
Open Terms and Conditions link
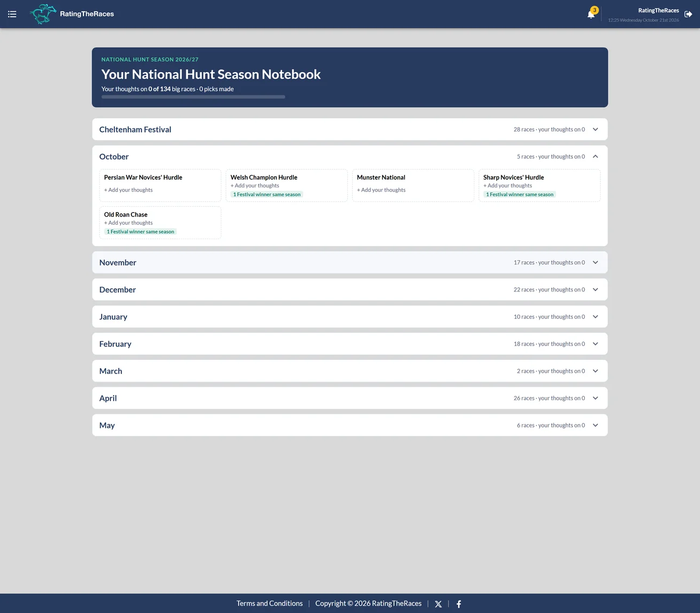[270, 603]
